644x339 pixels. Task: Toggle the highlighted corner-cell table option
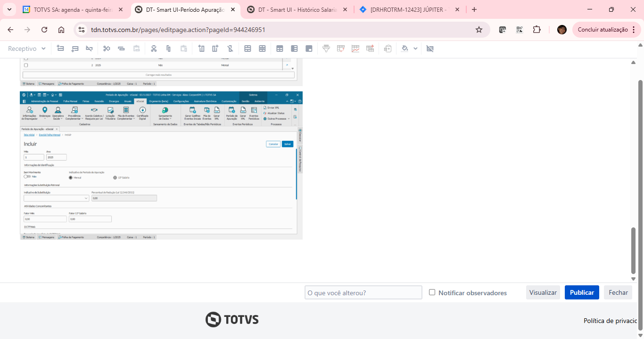coord(309,48)
